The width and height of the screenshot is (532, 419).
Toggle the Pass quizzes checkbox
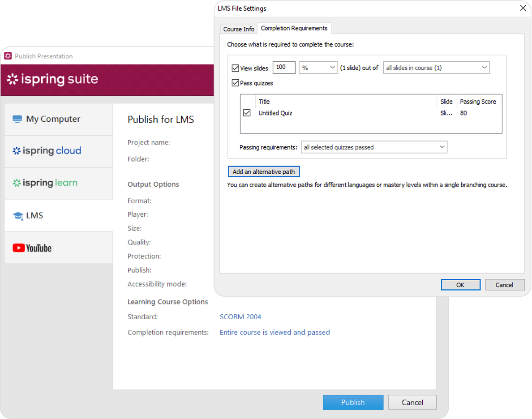pos(235,83)
